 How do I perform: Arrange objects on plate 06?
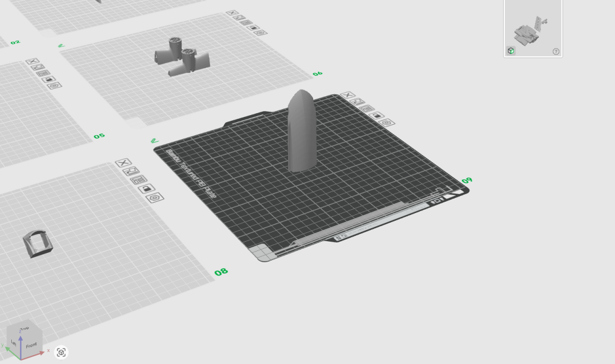246,23
